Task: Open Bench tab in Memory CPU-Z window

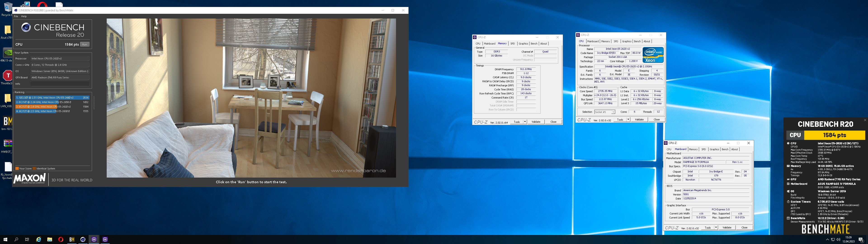Action: (x=534, y=43)
